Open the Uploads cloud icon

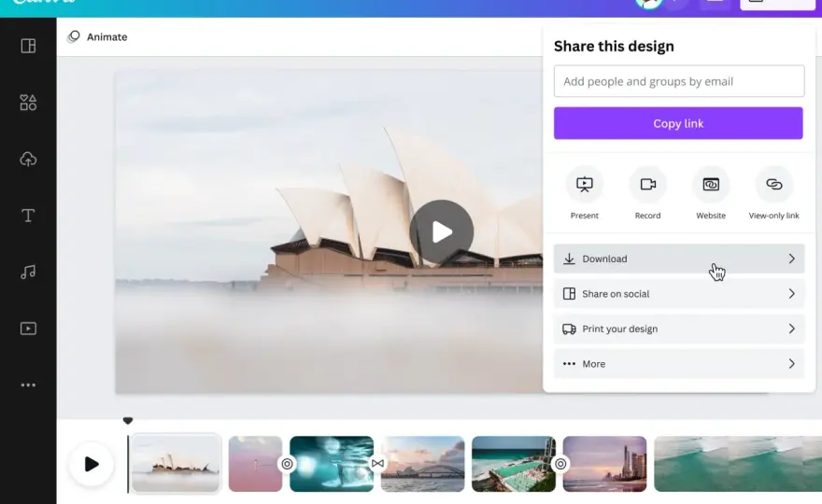coord(28,160)
